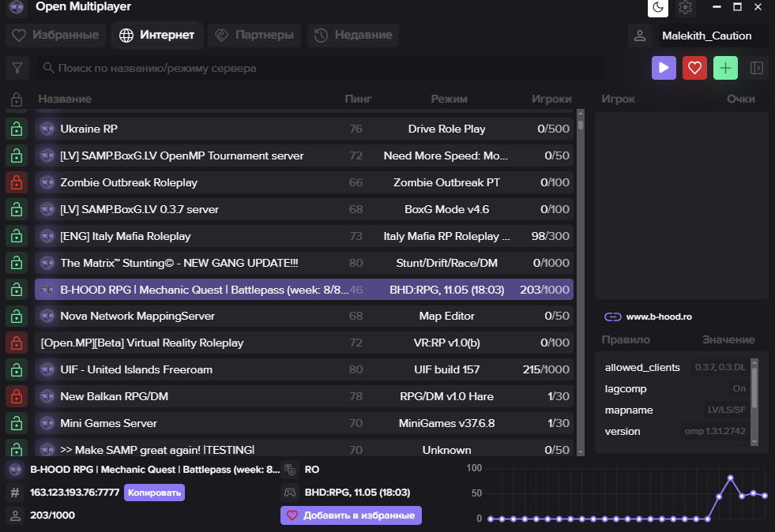Switch to the Избранные tab
This screenshot has height=532, width=775.
click(x=55, y=35)
